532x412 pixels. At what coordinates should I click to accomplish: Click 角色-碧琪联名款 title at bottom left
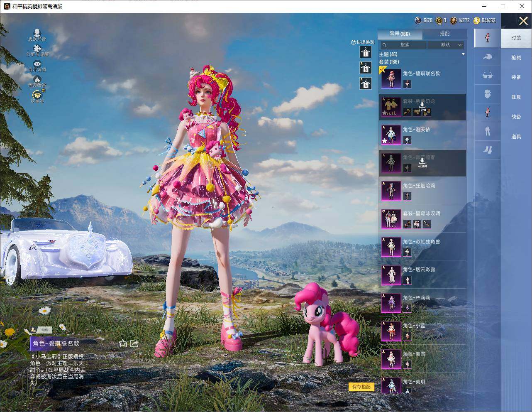pyautogui.click(x=56, y=343)
